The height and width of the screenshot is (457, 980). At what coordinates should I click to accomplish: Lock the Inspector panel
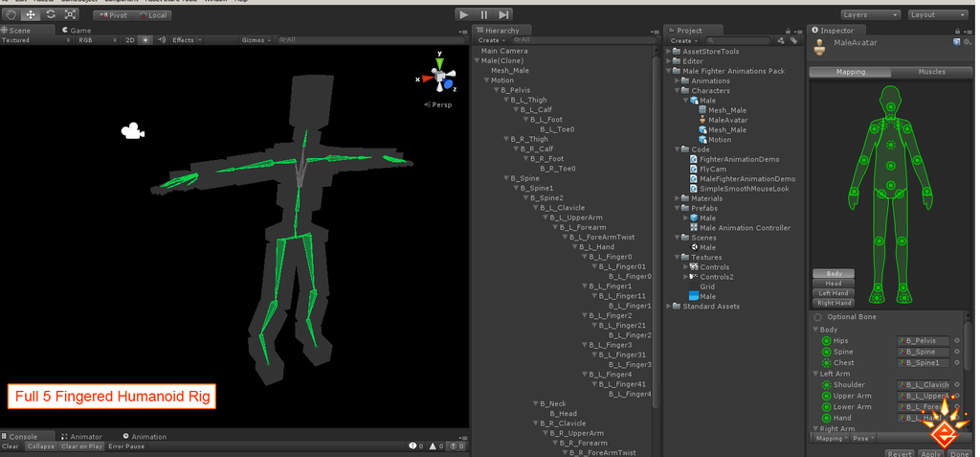coord(957,31)
